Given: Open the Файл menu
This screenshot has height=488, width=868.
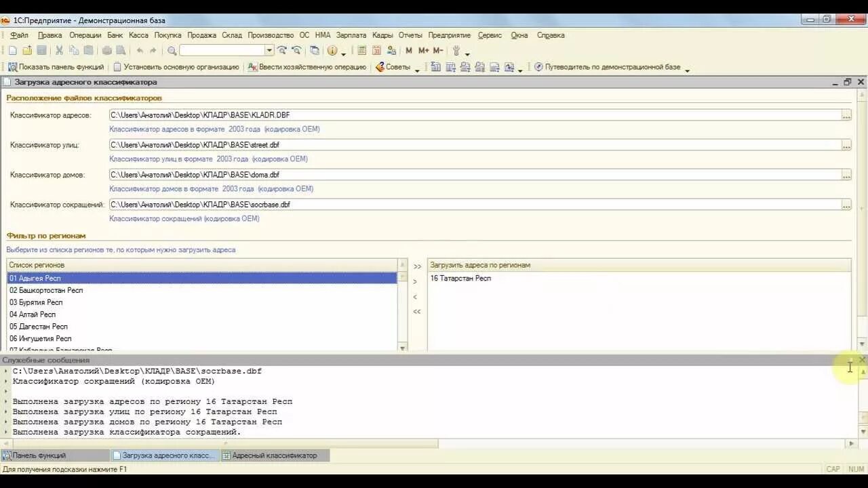Looking at the screenshot, I should 19,35.
